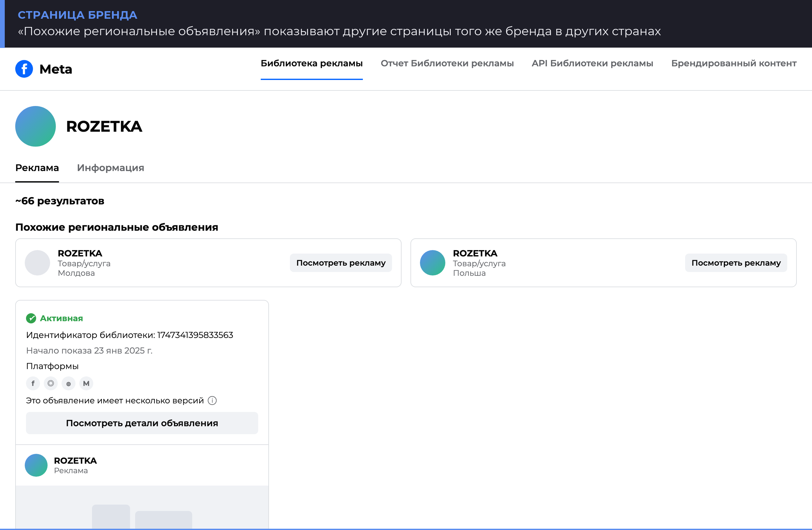The width and height of the screenshot is (812, 530).
Task: Click the library ID 1747341395833563 text
Action: (x=195, y=335)
